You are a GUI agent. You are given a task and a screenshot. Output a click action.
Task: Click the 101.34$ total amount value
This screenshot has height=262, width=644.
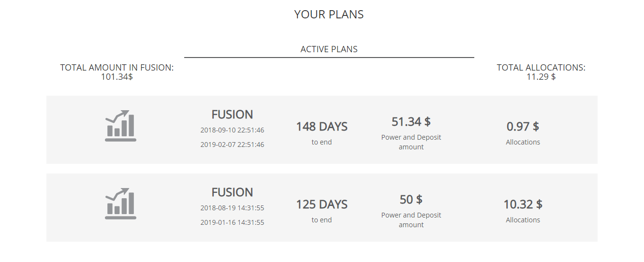click(x=117, y=77)
